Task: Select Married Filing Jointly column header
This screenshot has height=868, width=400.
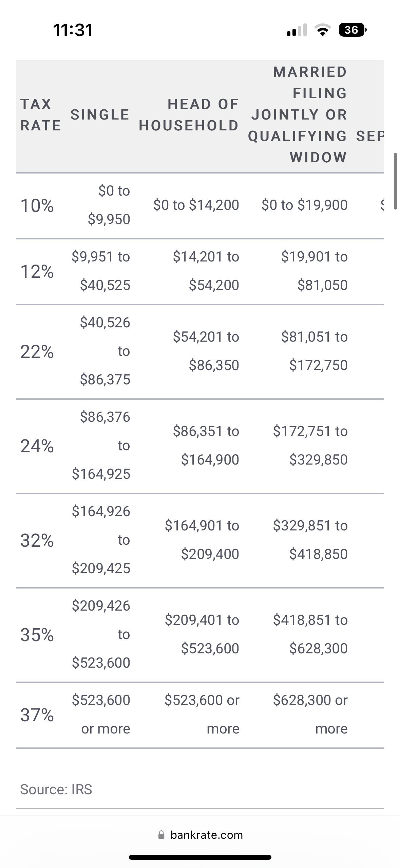Action: pos(298,115)
